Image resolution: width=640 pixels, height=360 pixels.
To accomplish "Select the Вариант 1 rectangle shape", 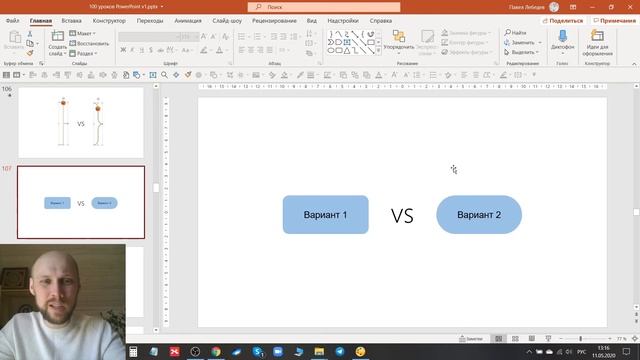I will click(325, 215).
